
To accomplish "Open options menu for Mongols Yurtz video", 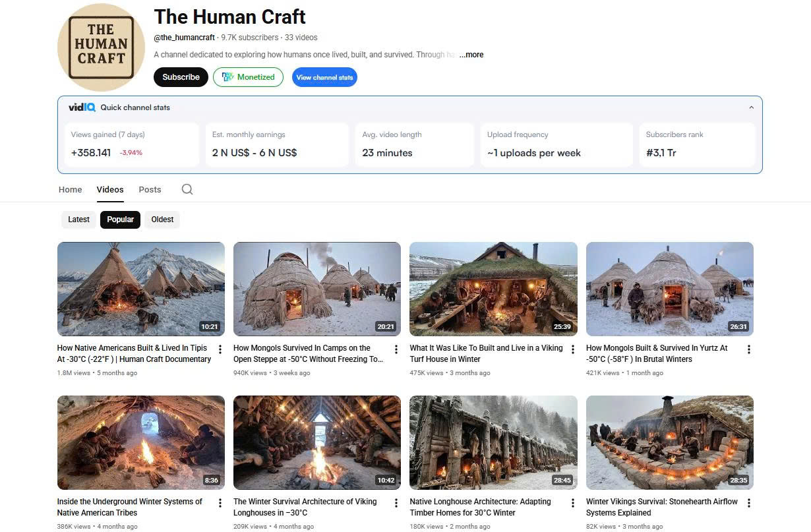I will (748, 349).
